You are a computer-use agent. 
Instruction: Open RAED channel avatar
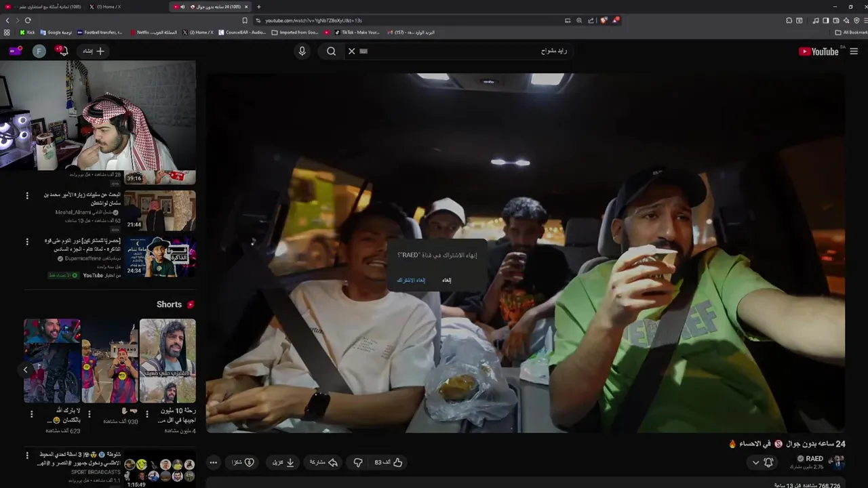click(x=837, y=462)
